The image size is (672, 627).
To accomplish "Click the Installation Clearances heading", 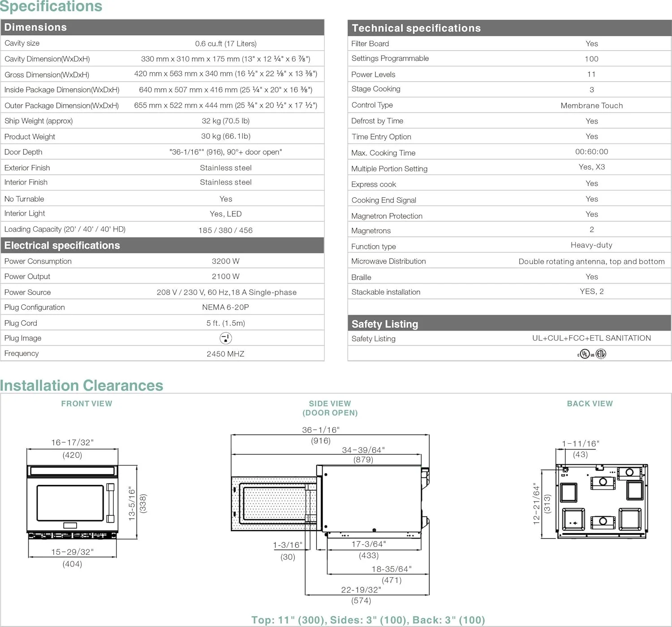I will point(82,385).
